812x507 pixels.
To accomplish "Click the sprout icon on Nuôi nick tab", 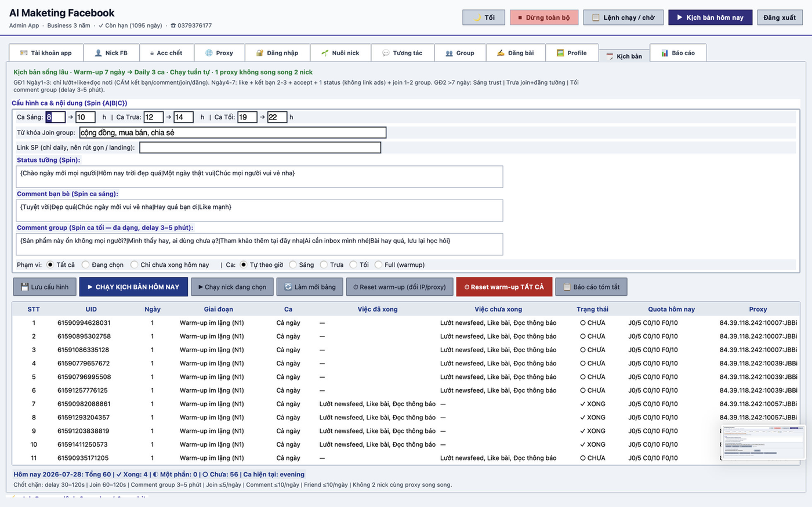I will point(325,53).
